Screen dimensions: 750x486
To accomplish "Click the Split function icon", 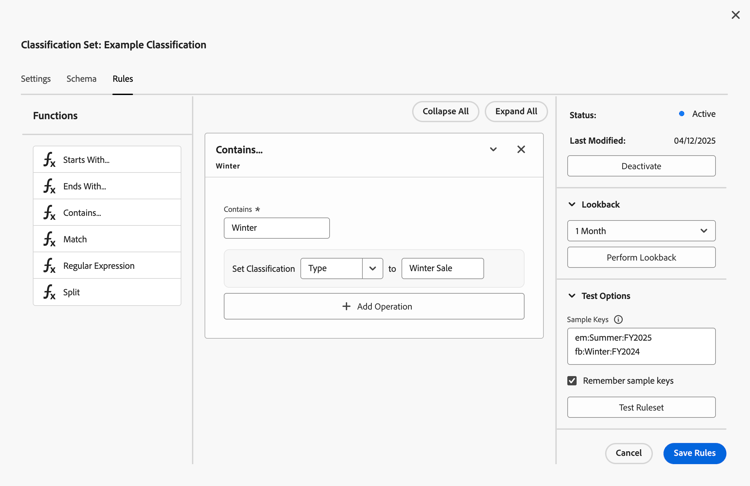I will 49,292.
